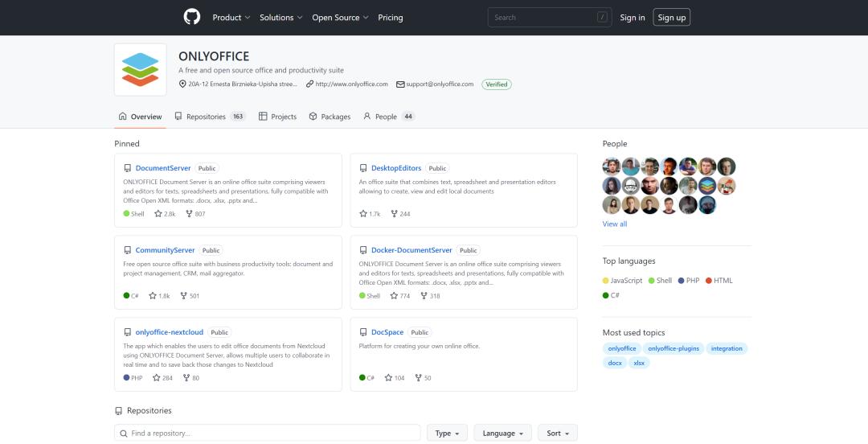This screenshot has width=868, height=444.
Task: Expand the Product dropdown menu
Action: coord(231,18)
